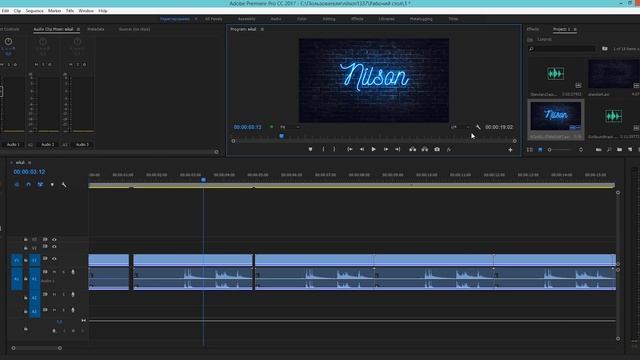640x360 pixels.
Task: Toggle V3 track output eye
Action: pyautogui.click(x=54, y=240)
